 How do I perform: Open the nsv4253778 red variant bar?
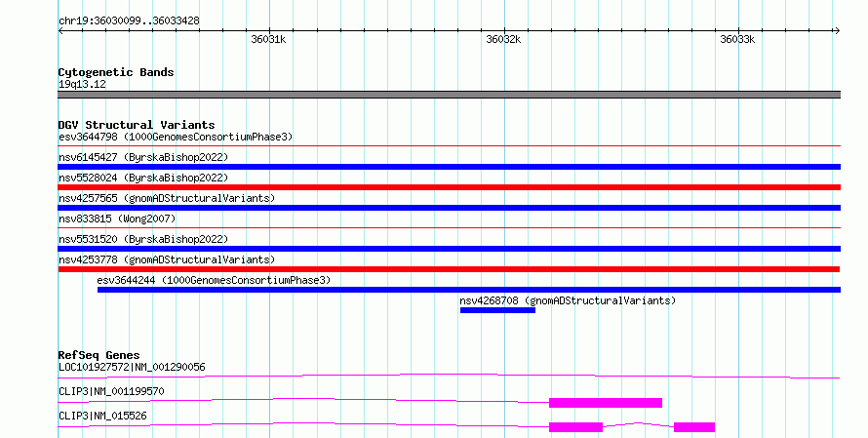[449, 269]
